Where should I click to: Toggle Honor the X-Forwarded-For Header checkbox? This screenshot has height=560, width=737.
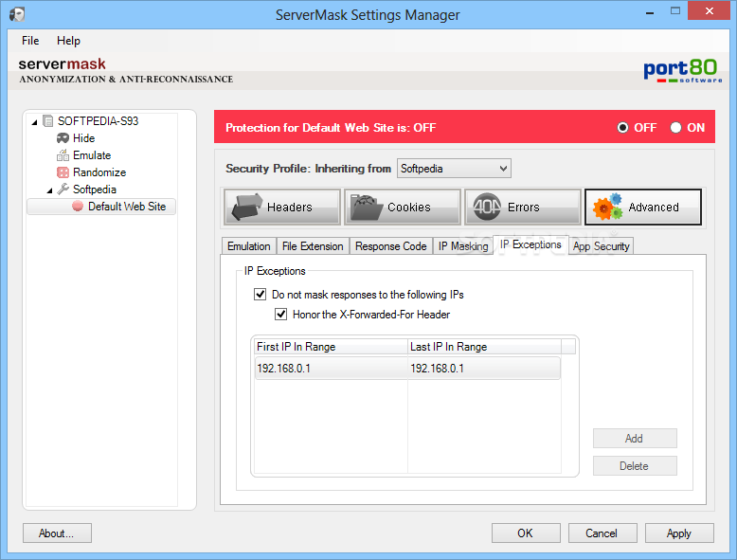click(x=280, y=314)
